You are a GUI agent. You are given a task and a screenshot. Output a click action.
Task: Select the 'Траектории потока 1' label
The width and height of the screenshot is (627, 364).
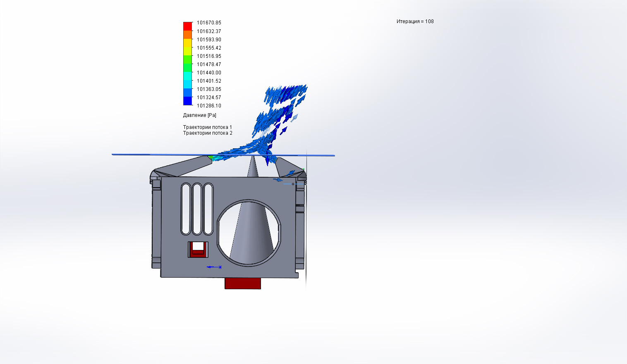208,127
